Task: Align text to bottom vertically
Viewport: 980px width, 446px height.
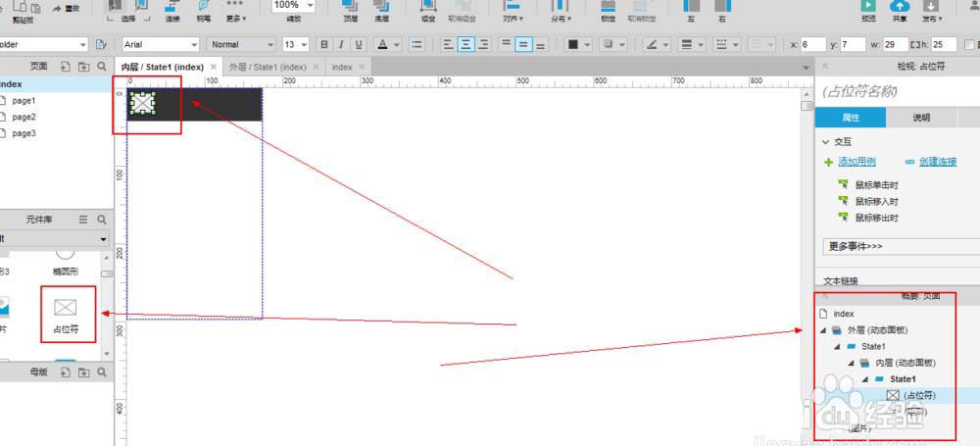Action: (x=541, y=44)
